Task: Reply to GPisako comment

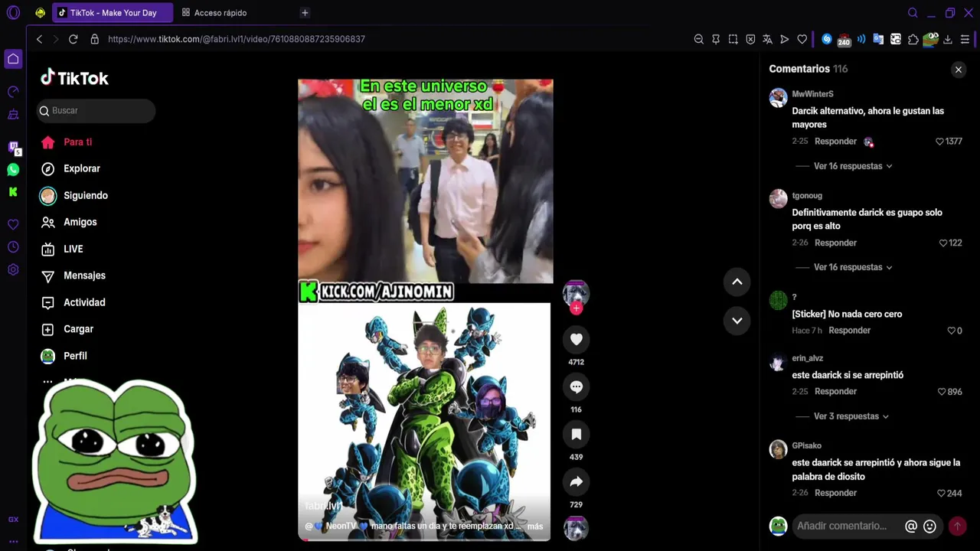Action: [x=835, y=494]
